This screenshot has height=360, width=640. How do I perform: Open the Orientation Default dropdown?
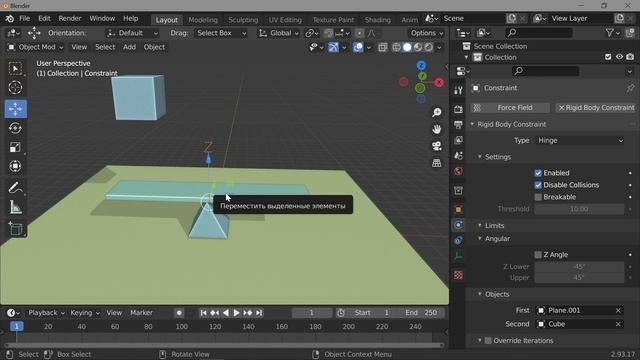[x=133, y=33]
